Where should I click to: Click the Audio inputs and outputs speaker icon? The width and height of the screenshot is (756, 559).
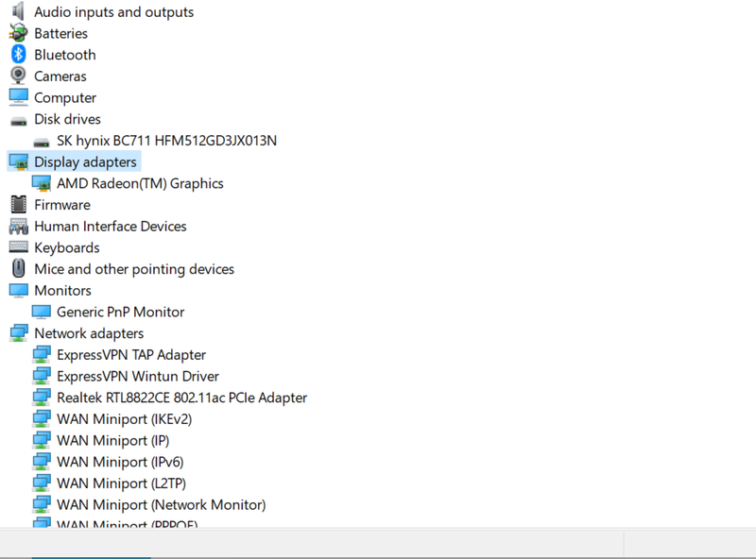click(18, 11)
